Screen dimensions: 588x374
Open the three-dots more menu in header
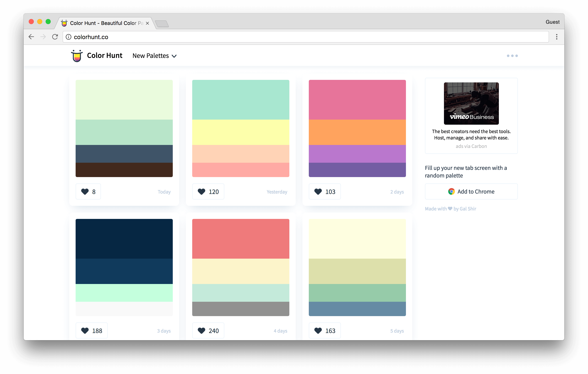512,56
